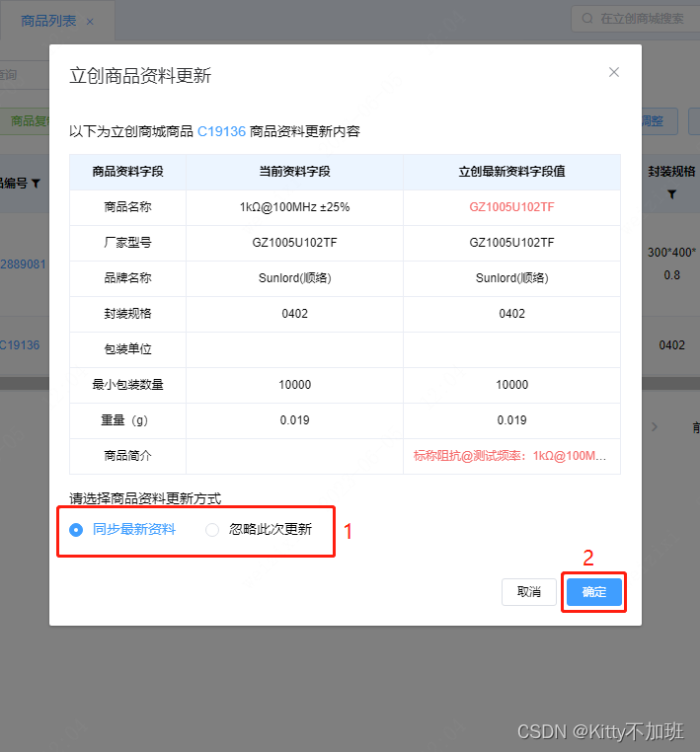This screenshot has width=700, height=752.
Task: Click the 立创最新资料字段值 column header
Action: (511, 172)
